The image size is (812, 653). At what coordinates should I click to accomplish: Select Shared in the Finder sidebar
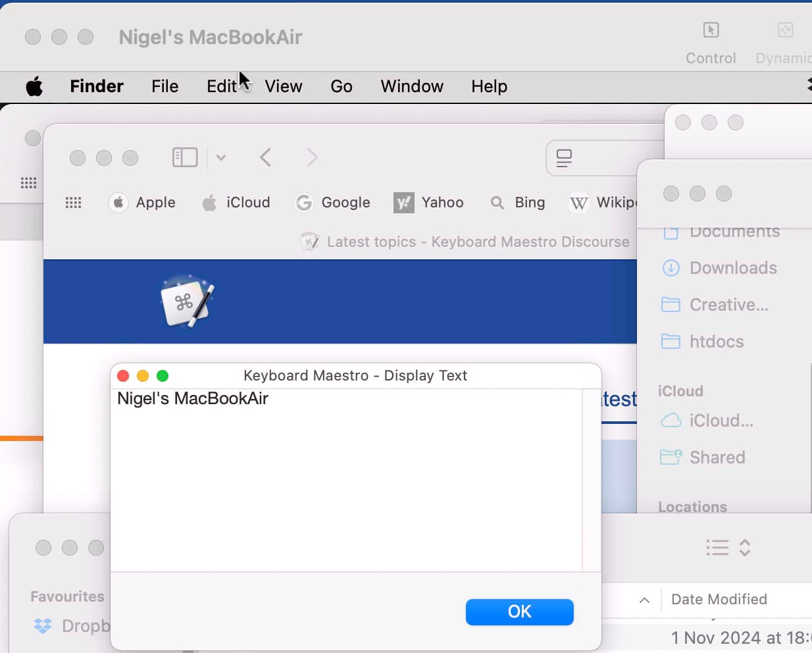[x=703, y=457]
